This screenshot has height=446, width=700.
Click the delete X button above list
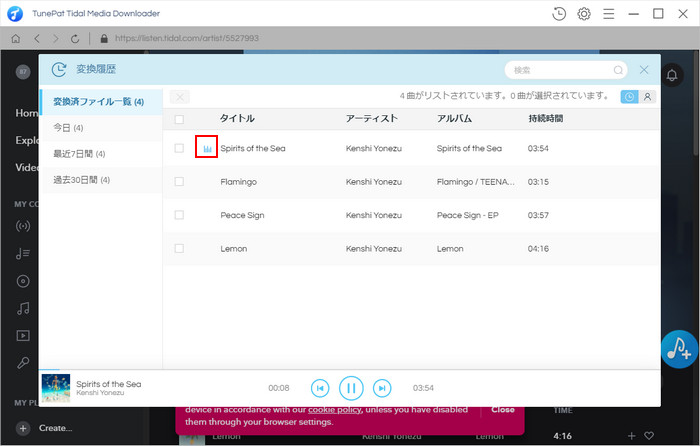coord(179,97)
